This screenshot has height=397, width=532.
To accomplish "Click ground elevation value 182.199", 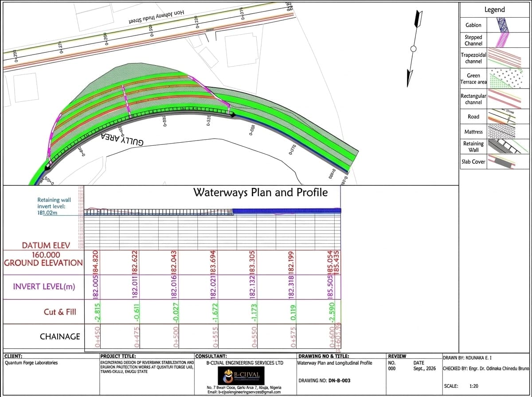I will pos(291,263).
